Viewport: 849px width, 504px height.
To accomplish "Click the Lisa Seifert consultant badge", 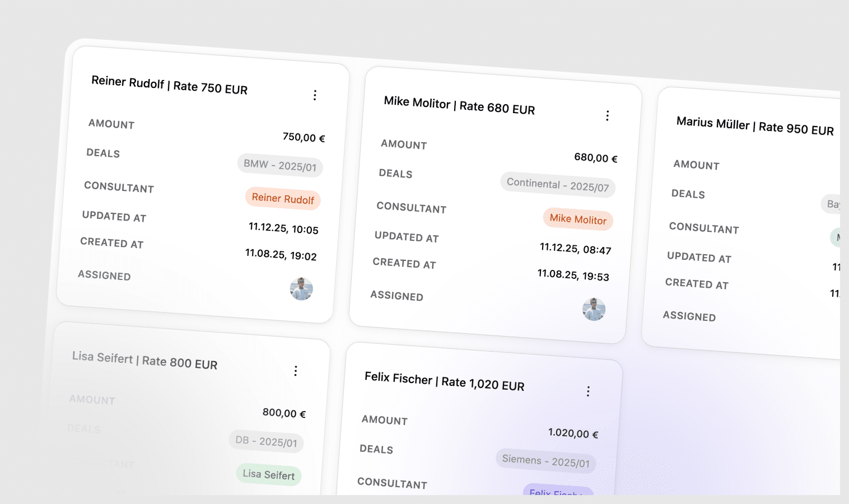I will pyautogui.click(x=269, y=475).
